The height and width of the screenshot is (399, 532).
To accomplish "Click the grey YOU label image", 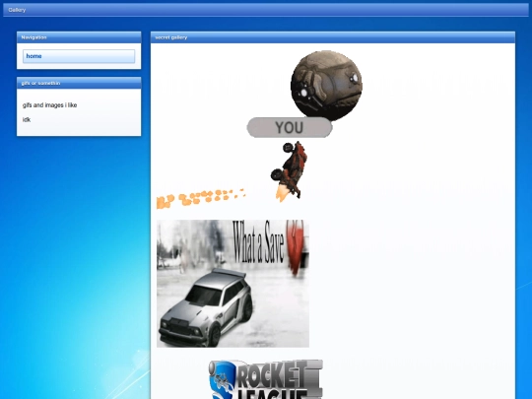I will click(290, 127).
